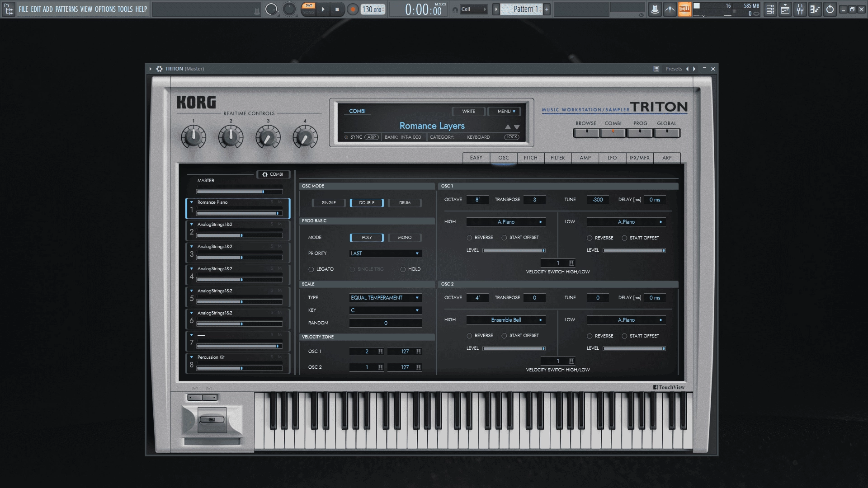Open the PRIORITY dropdown showing LAST
The image size is (868, 488).
point(386,253)
